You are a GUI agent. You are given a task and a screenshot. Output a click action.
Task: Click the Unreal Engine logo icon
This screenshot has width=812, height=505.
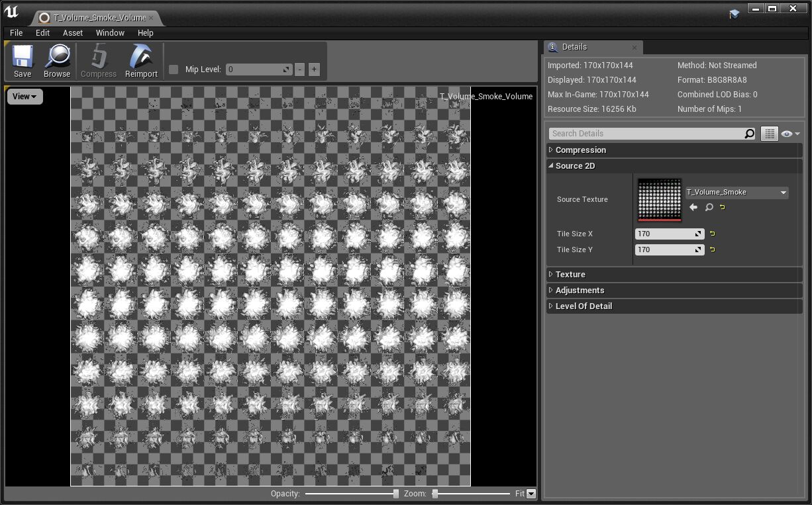11,12
